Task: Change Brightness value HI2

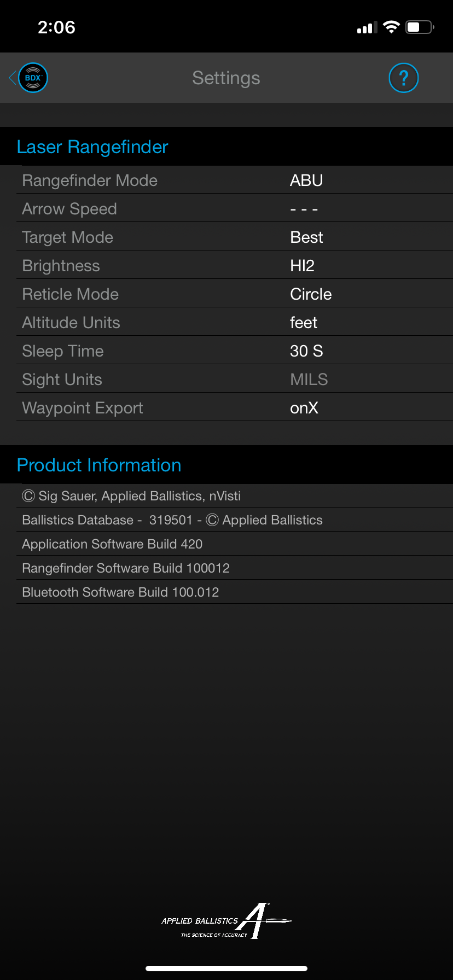Action: pos(302,266)
